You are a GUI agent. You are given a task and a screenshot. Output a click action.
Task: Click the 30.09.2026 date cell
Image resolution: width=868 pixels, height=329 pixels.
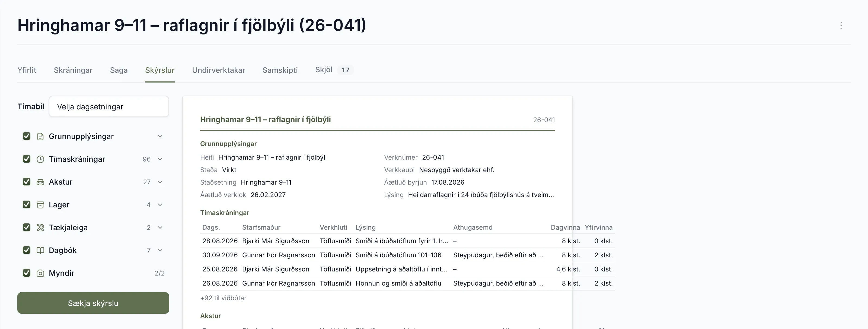pos(220,255)
